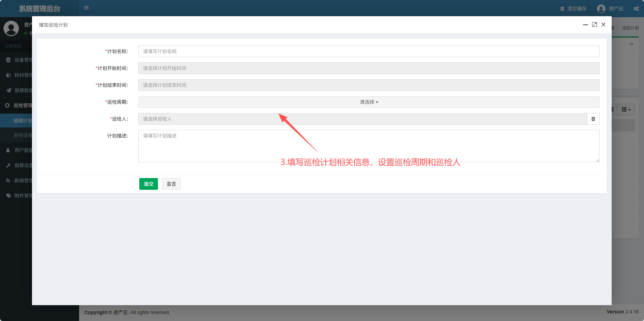The image size is (644, 321).
Task: Click the 重置 button
Action: click(171, 184)
